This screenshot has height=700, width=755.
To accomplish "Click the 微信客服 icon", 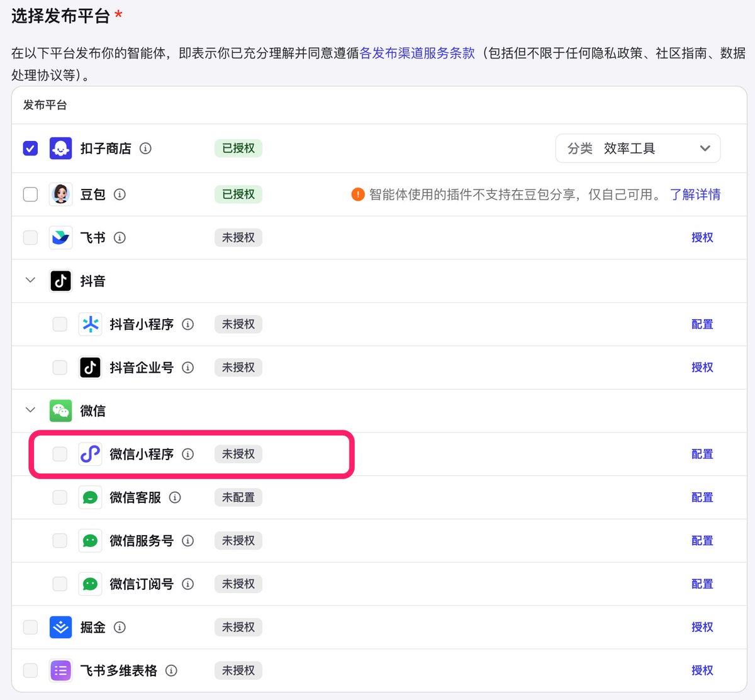I will [x=90, y=497].
